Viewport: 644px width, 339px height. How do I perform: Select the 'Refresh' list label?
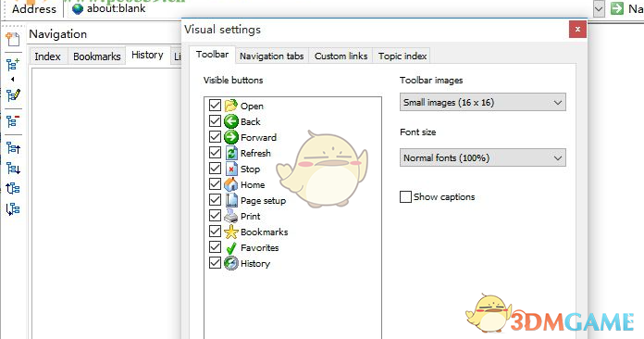point(255,153)
